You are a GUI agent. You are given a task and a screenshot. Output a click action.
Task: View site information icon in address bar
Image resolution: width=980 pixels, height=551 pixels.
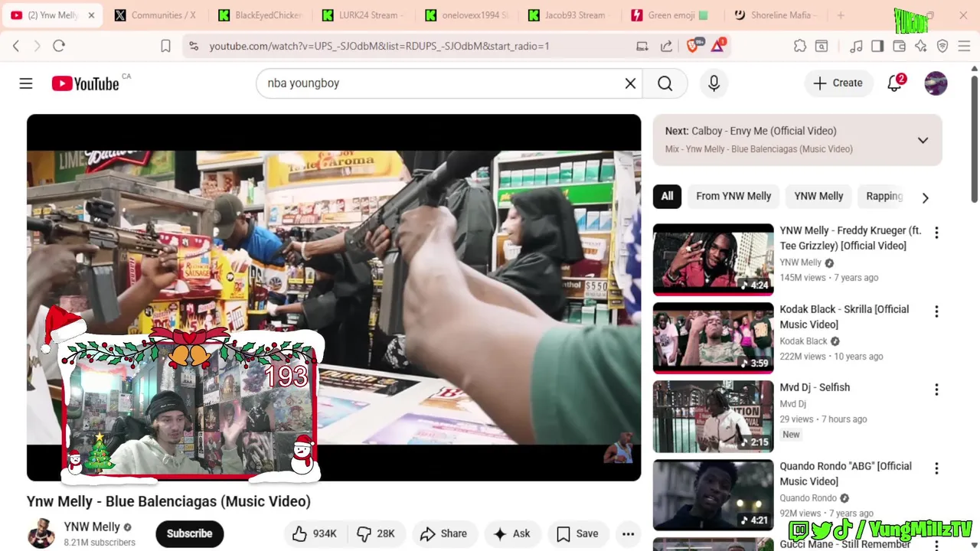click(194, 46)
